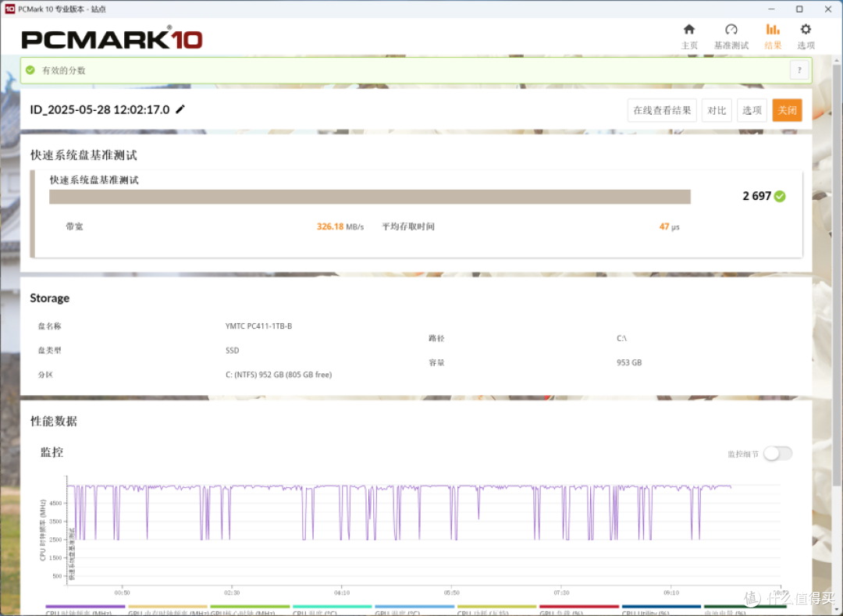Click the 326.18 MB/s bandwidth value
This screenshot has height=616, width=843.
coord(340,226)
